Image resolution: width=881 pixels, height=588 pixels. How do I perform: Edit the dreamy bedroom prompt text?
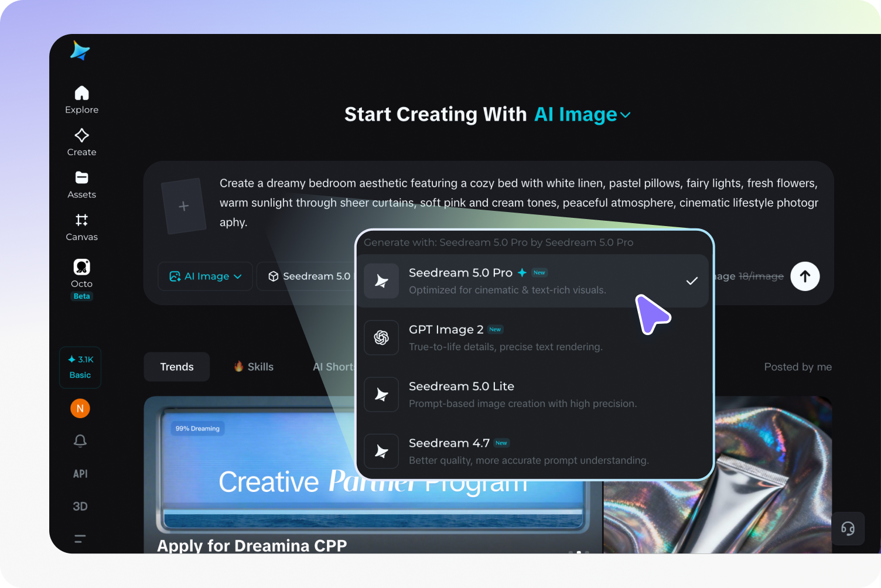[518, 203]
